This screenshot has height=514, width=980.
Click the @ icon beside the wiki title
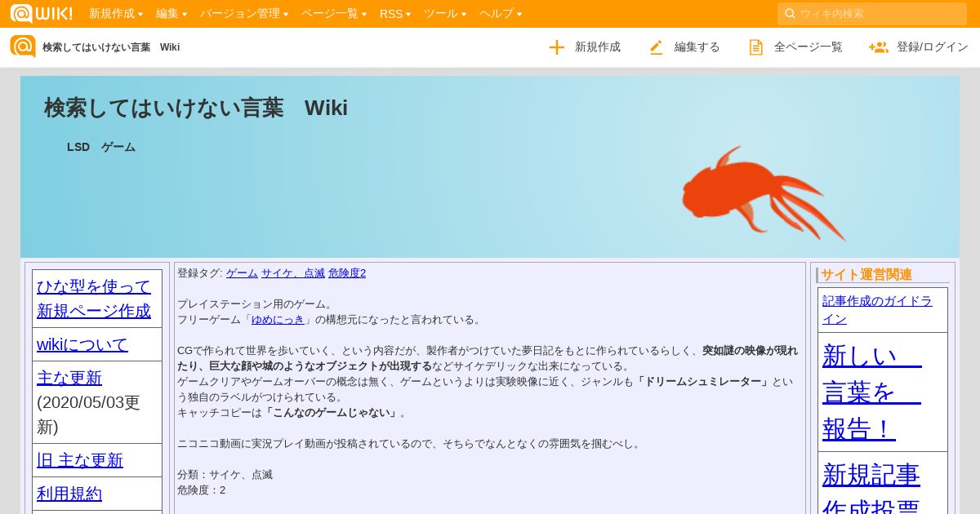click(23, 47)
